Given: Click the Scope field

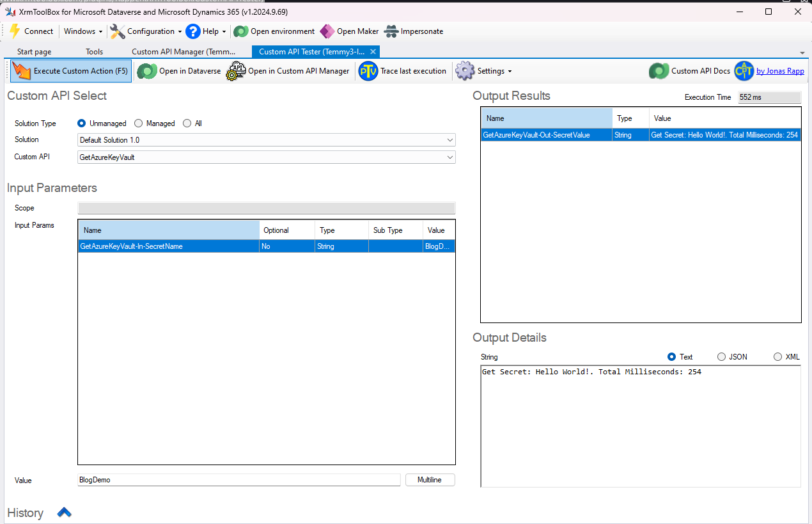Looking at the screenshot, I should pos(267,208).
